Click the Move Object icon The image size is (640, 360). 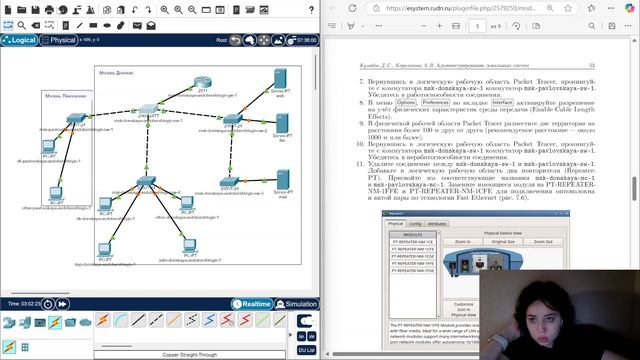pos(264,40)
